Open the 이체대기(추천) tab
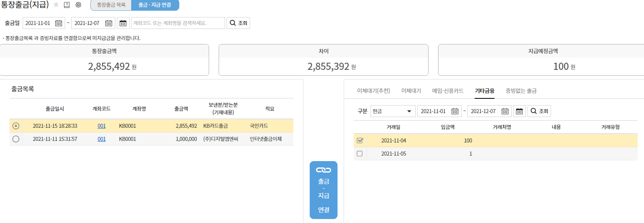Image resolution: width=644 pixels, height=223 pixels. pos(373,91)
